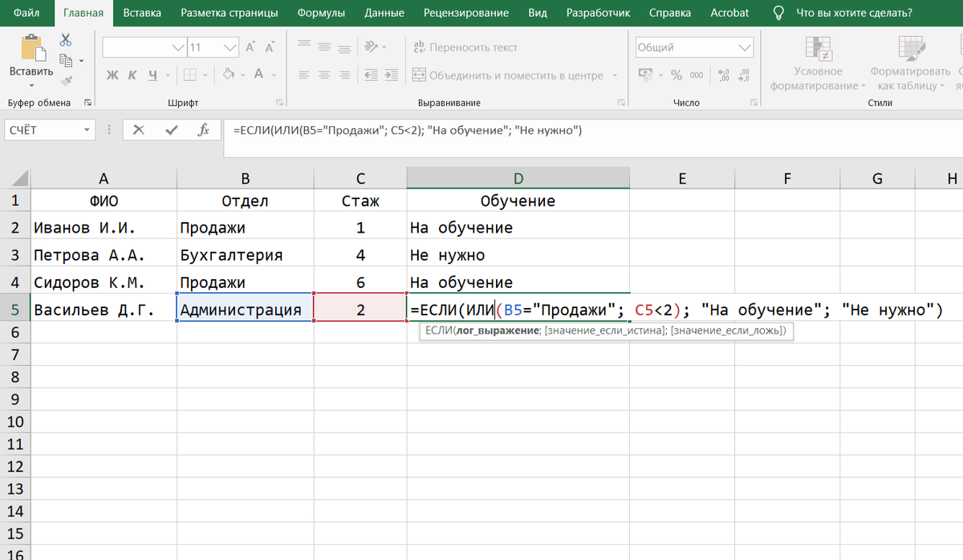Viewport: 963px width, 560px height.
Task: Open merge cells dropdown arrow
Action: (x=616, y=75)
